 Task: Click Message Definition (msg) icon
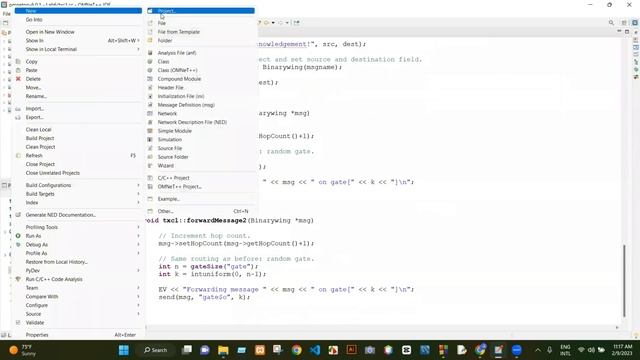[150, 105]
